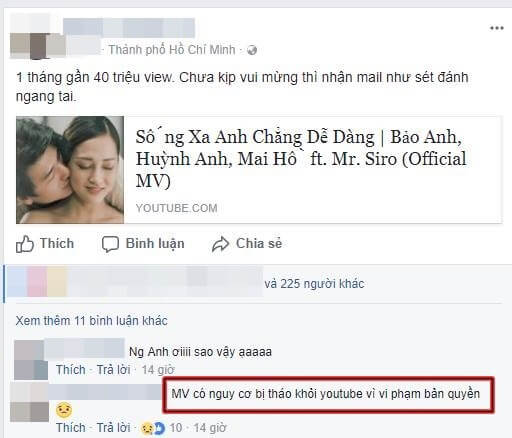Open the post author's blurred profile picture

(29, 37)
